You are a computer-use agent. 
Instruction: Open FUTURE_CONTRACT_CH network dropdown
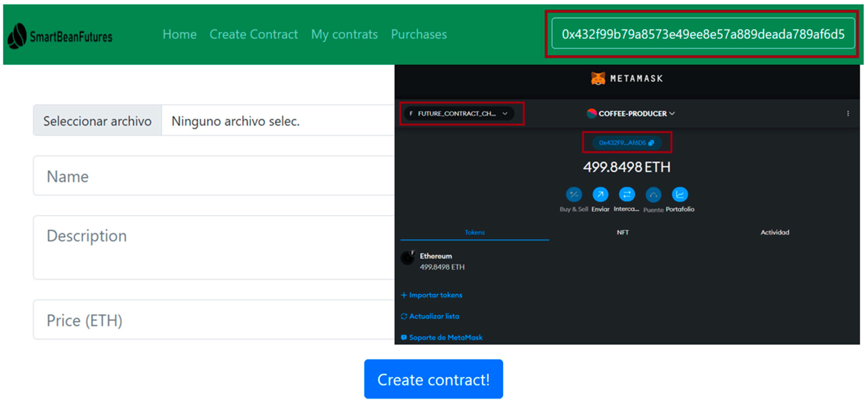tap(459, 114)
